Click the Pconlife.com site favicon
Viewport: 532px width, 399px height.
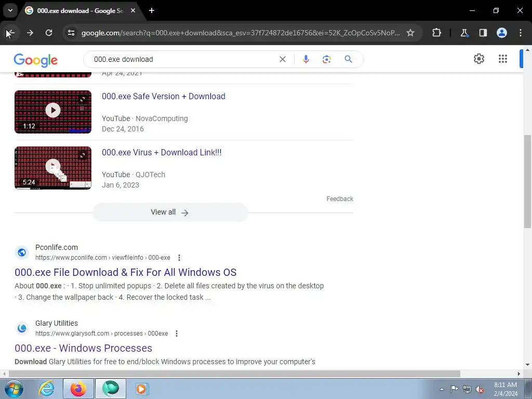(x=22, y=252)
